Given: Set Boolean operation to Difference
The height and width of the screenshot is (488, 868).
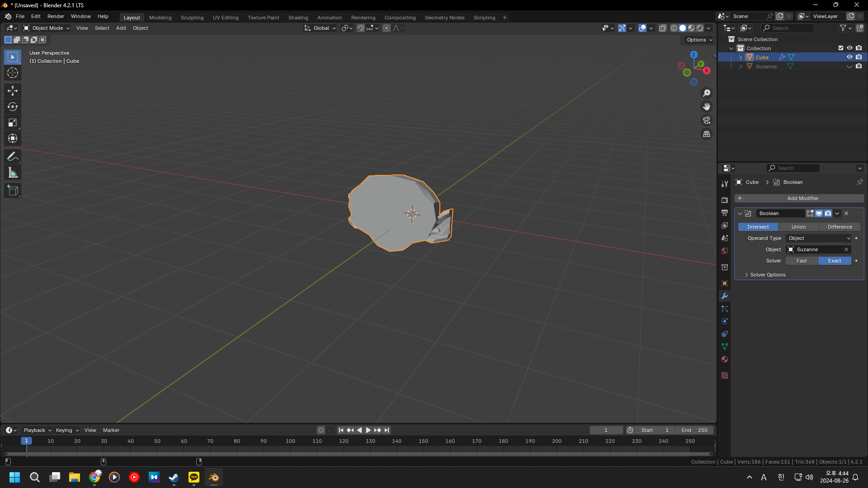Looking at the screenshot, I should 840,227.
